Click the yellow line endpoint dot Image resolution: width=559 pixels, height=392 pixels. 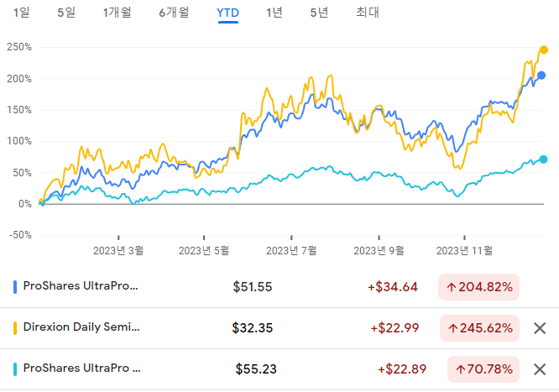[544, 50]
